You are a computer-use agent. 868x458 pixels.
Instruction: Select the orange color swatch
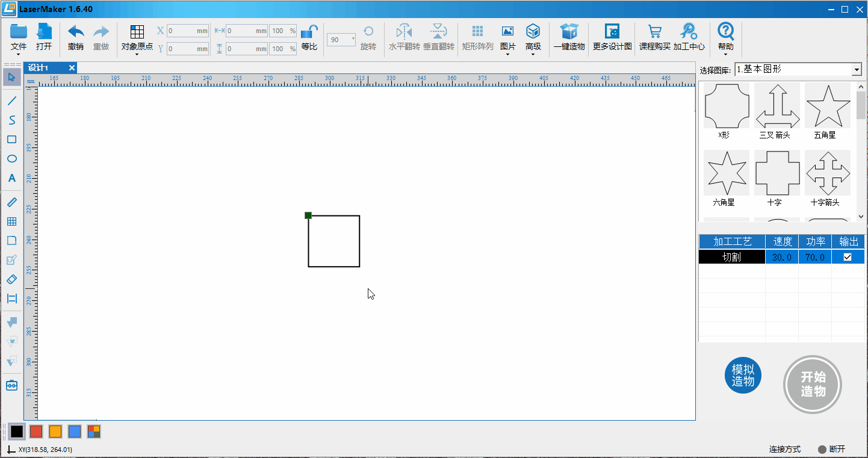coord(55,431)
